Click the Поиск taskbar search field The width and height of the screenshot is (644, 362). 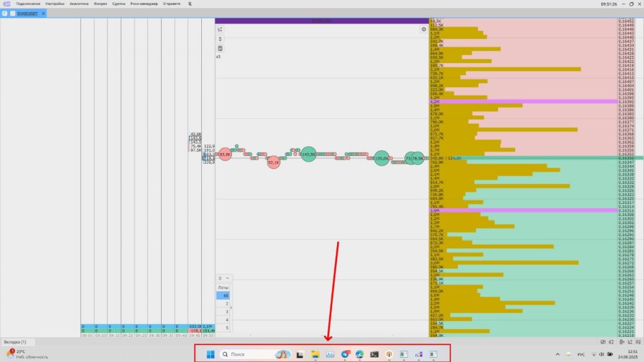click(x=256, y=354)
